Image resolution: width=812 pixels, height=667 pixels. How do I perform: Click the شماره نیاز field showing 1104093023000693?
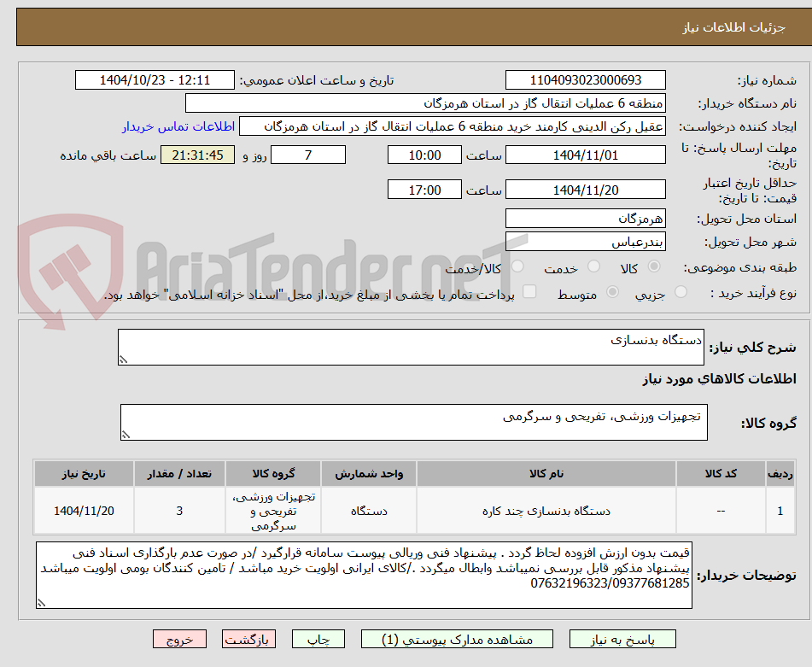pos(585,79)
